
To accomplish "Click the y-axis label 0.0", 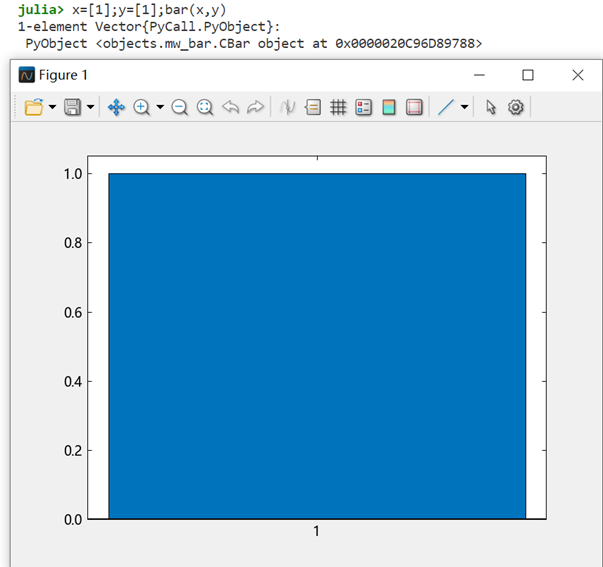I will [73, 520].
